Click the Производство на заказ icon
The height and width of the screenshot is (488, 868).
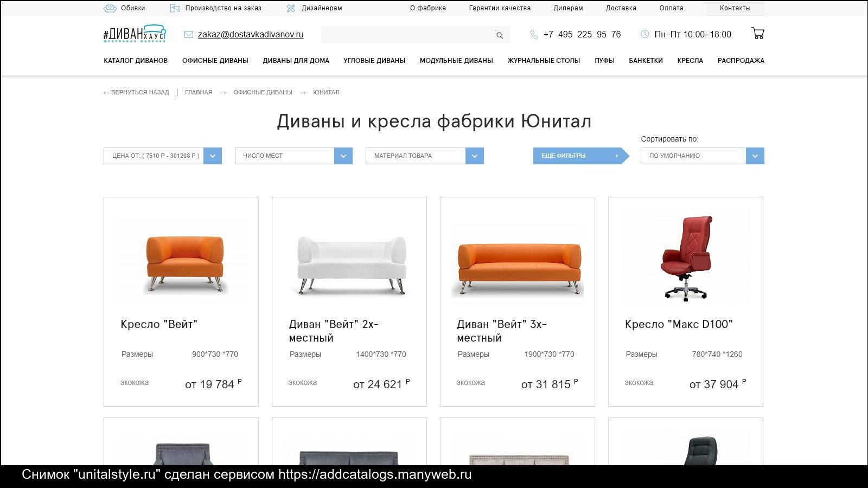coord(175,8)
